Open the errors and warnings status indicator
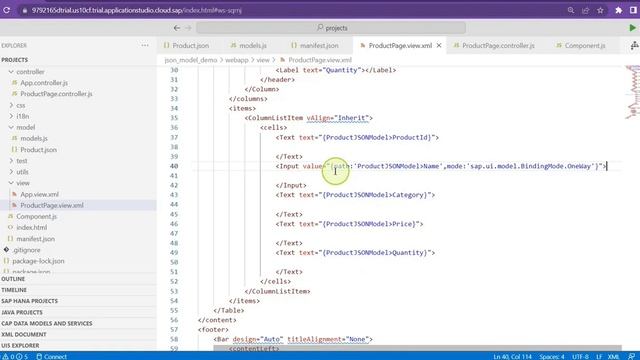This screenshot has height=360, width=640. click(x=15, y=356)
